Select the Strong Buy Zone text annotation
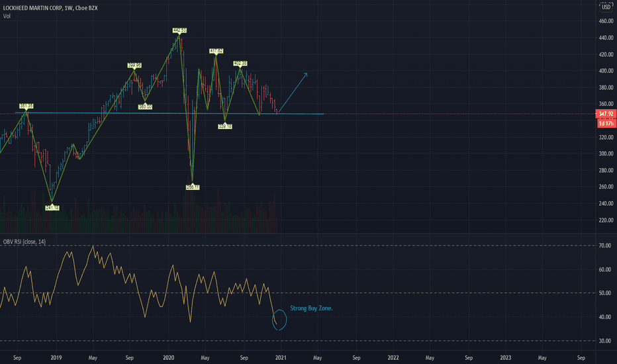This screenshot has height=364, width=617. click(x=311, y=308)
